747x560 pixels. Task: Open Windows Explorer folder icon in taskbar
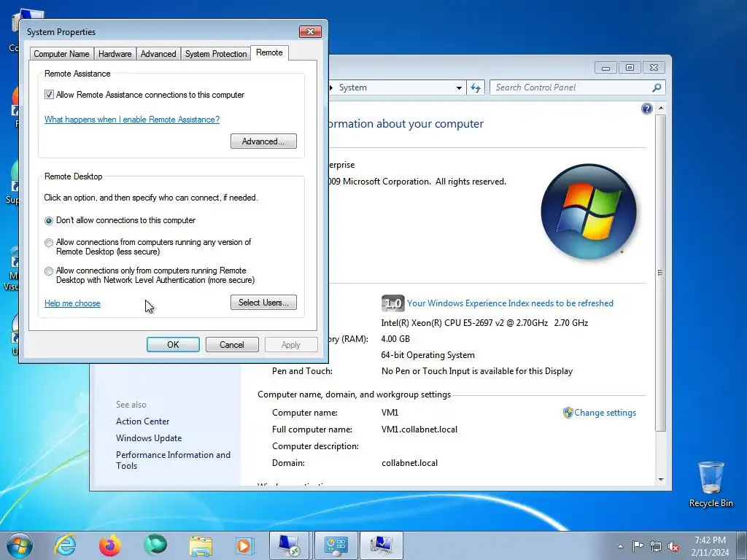(201, 545)
